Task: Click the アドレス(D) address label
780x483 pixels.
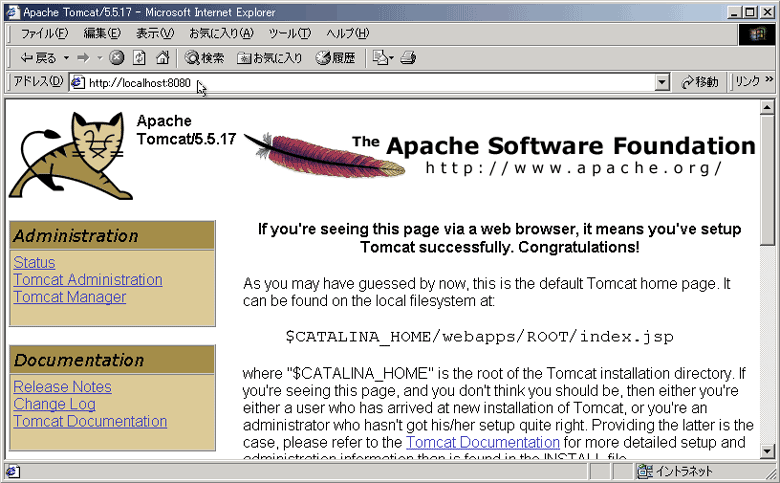Action: coord(38,82)
